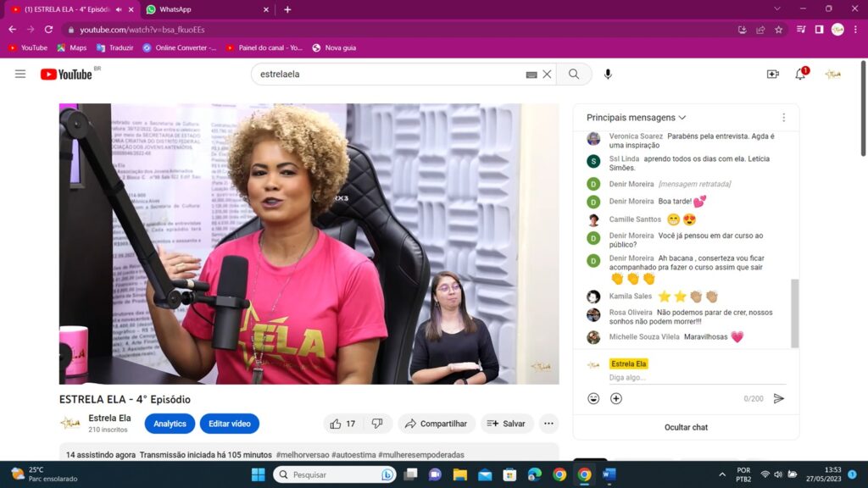The width and height of the screenshot is (868, 488).
Task: Click the voice search microphone icon
Action: (608, 74)
